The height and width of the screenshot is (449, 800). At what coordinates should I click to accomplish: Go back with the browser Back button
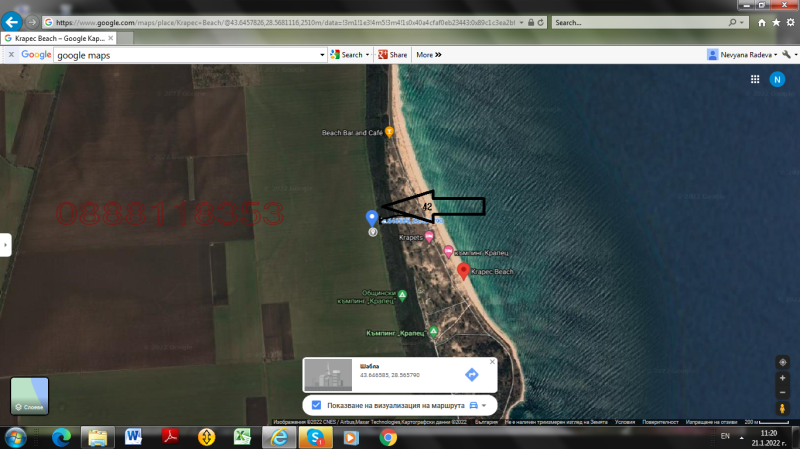click(13, 21)
